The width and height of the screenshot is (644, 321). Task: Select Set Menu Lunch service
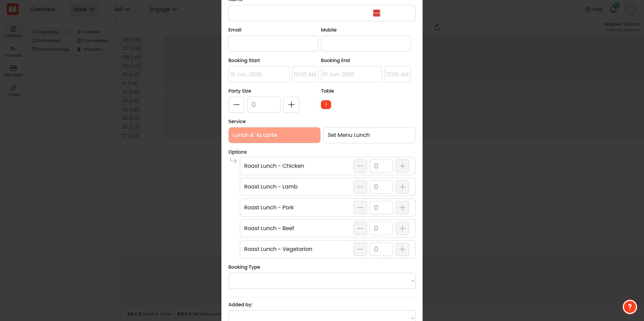coord(369,135)
